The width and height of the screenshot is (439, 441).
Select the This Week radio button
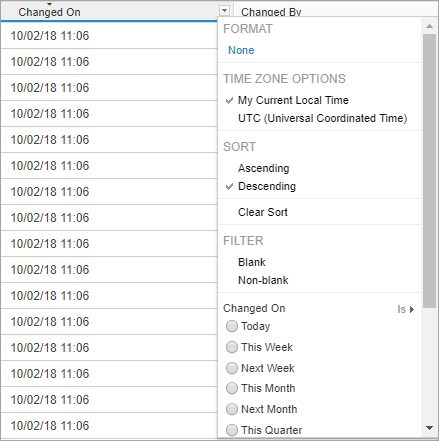point(232,347)
